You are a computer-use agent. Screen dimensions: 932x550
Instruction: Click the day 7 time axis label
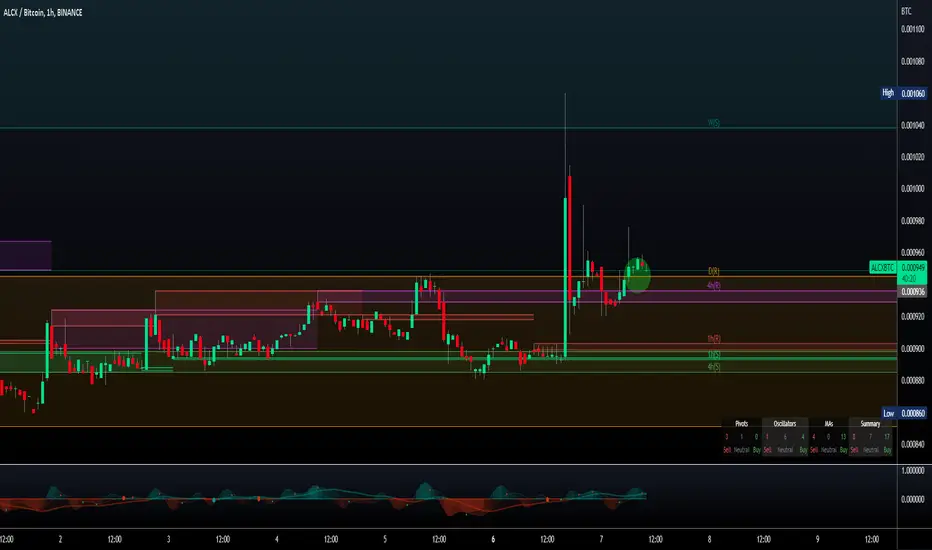pos(601,539)
